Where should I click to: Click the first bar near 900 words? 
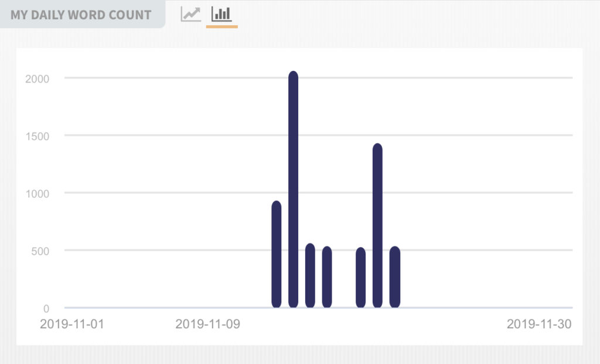(x=277, y=254)
